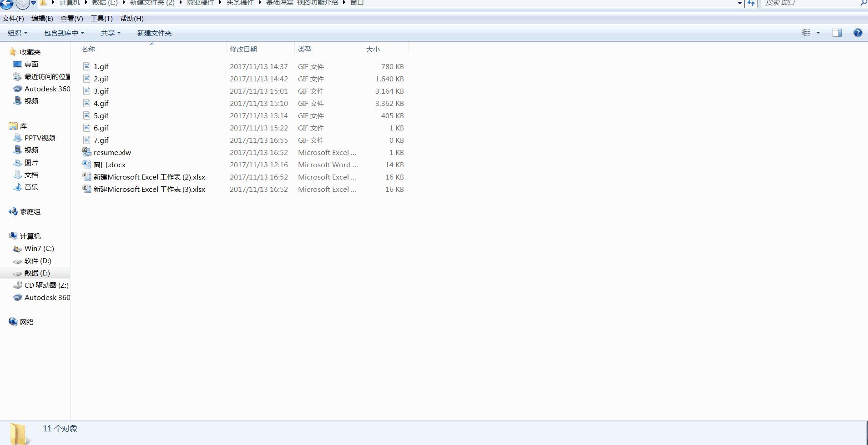
Task: Open 网络 in the navigation pane
Action: pyautogui.click(x=27, y=322)
